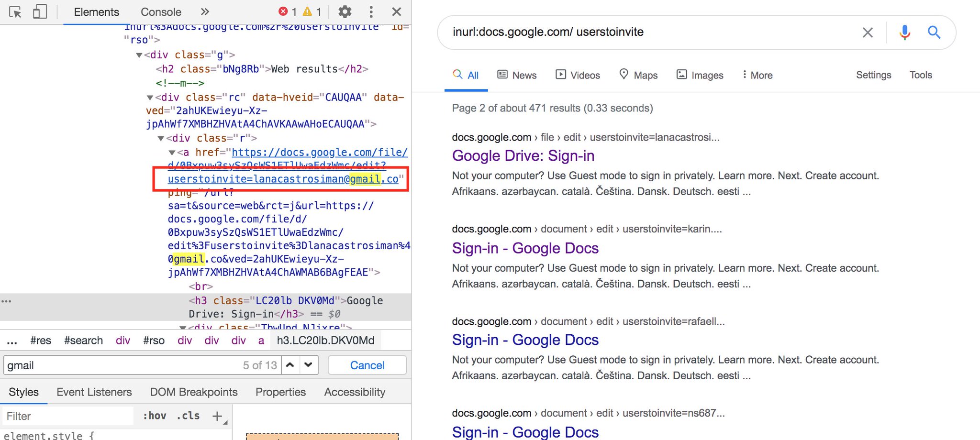Start voice search with microphone icon

pos(904,32)
